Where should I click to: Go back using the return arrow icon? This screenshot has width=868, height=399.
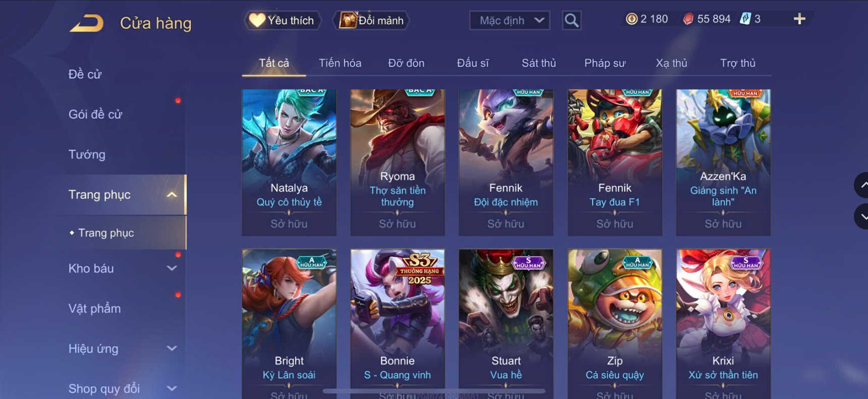[86, 23]
